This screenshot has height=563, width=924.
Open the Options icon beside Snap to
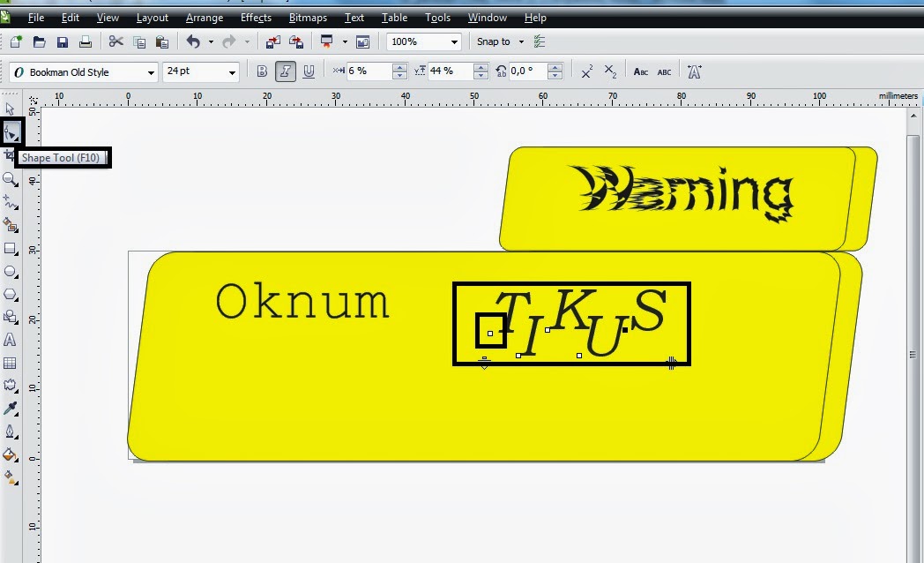540,41
